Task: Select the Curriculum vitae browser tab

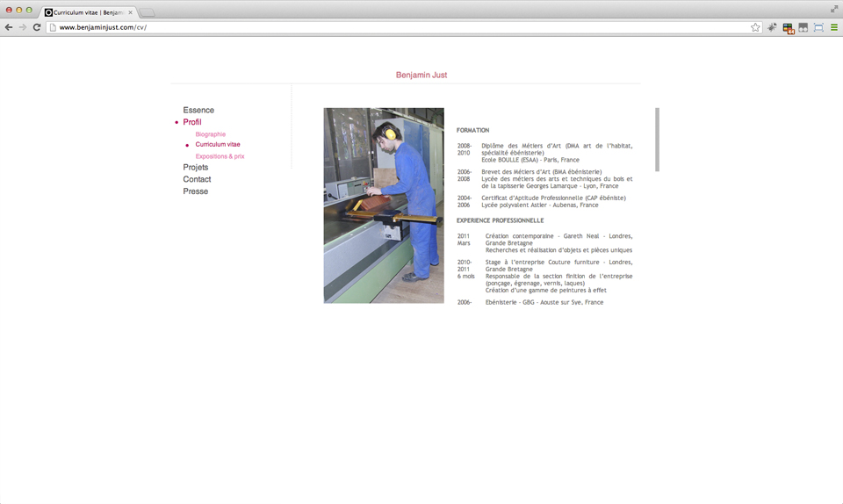Action: tap(88, 12)
